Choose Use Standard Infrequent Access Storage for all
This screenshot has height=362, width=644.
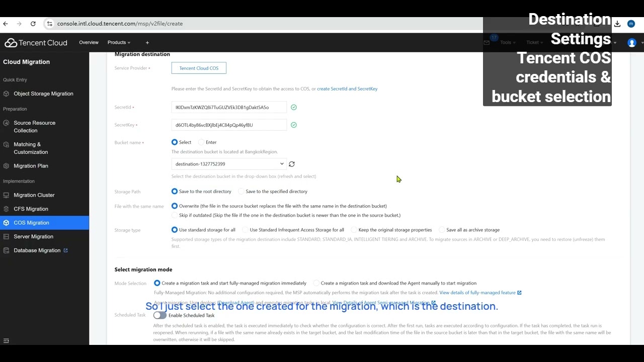tap(245, 230)
